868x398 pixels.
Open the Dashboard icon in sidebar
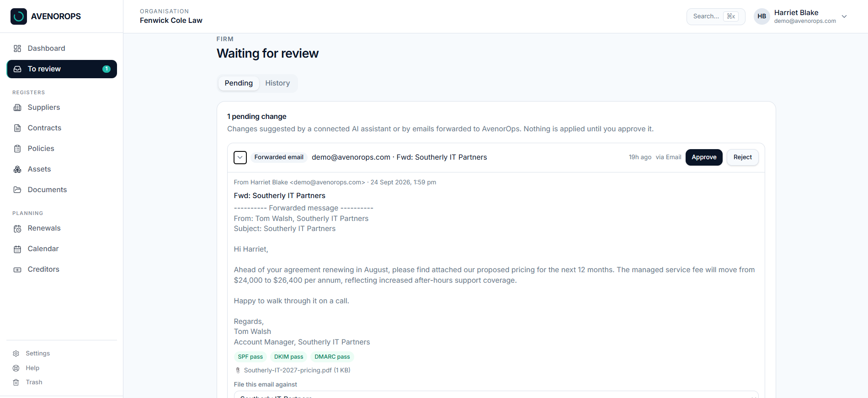[x=17, y=48]
